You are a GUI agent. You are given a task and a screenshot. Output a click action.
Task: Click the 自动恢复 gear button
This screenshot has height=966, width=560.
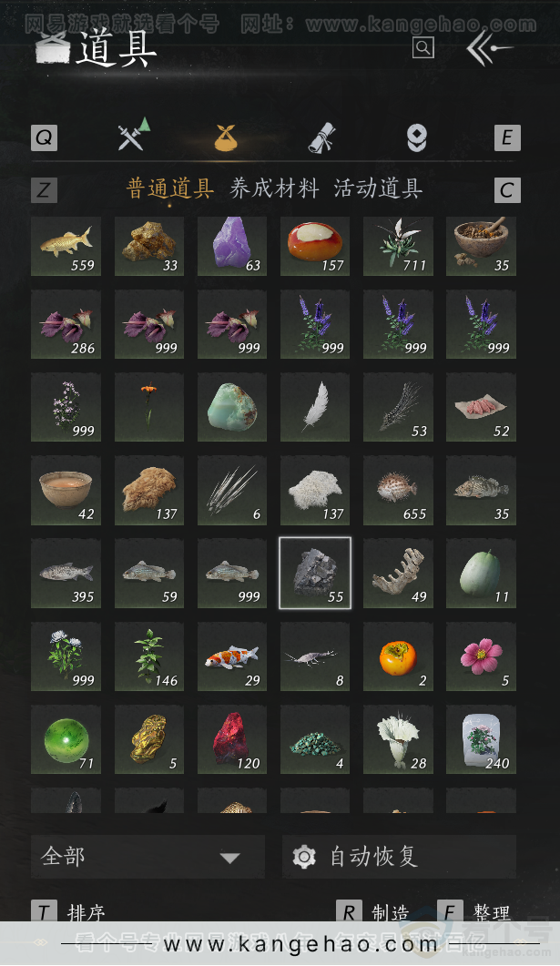point(399,857)
